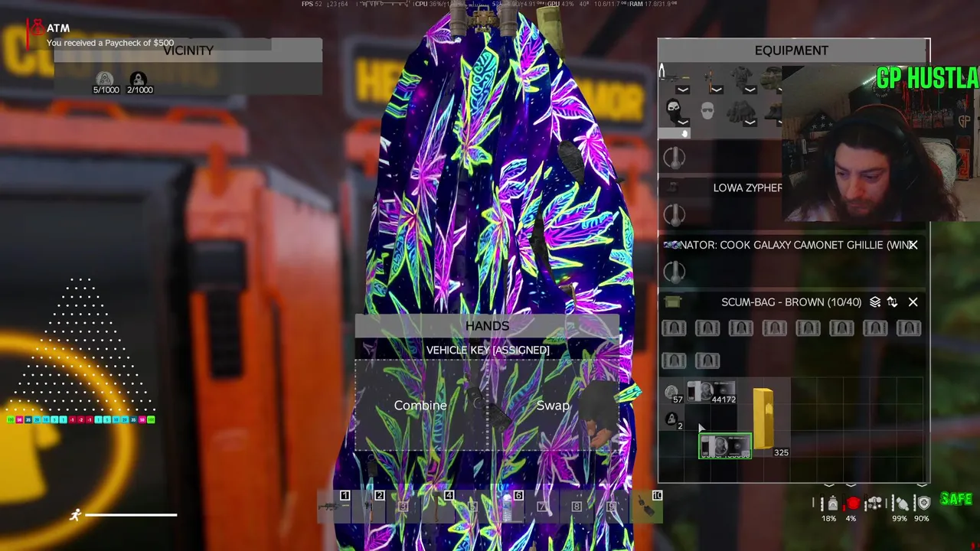
Task: Click the status icon showing 99%
Action: pyautogui.click(x=901, y=504)
